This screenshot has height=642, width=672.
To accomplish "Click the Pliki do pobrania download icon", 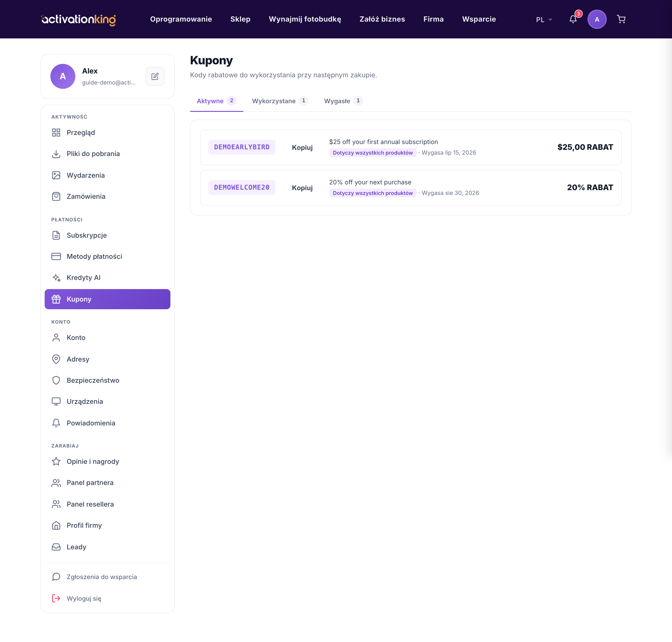I will point(56,154).
